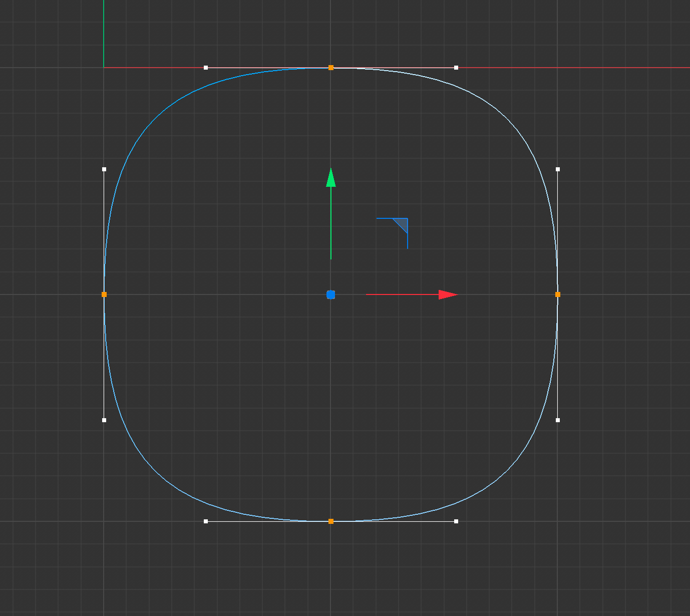The image size is (690, 616).
Task: Select the bottom orange spline point
Action: [331, 521]
